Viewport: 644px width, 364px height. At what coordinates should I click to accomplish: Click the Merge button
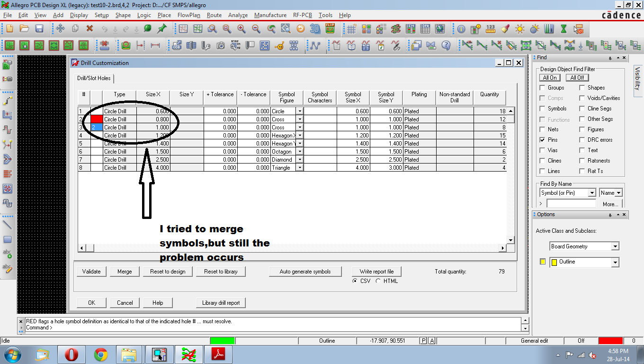pos(125,272)
